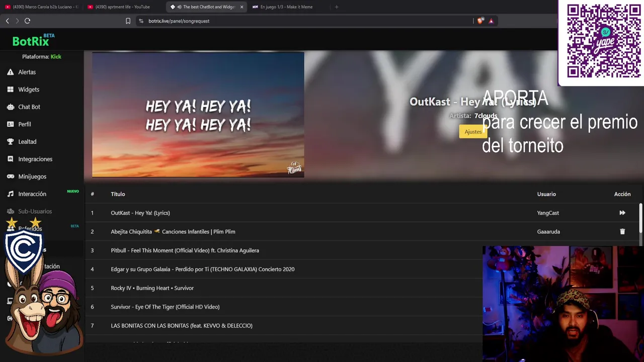
Task: Open the Sub-Usuarios sidebar item
Action: 35,211
